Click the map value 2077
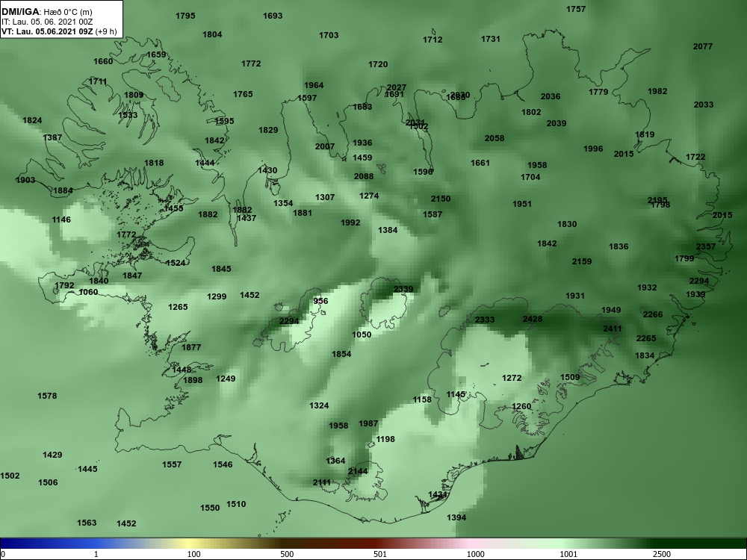The width and height of the screenshot is (747, 560). click(x=703, y=46)
